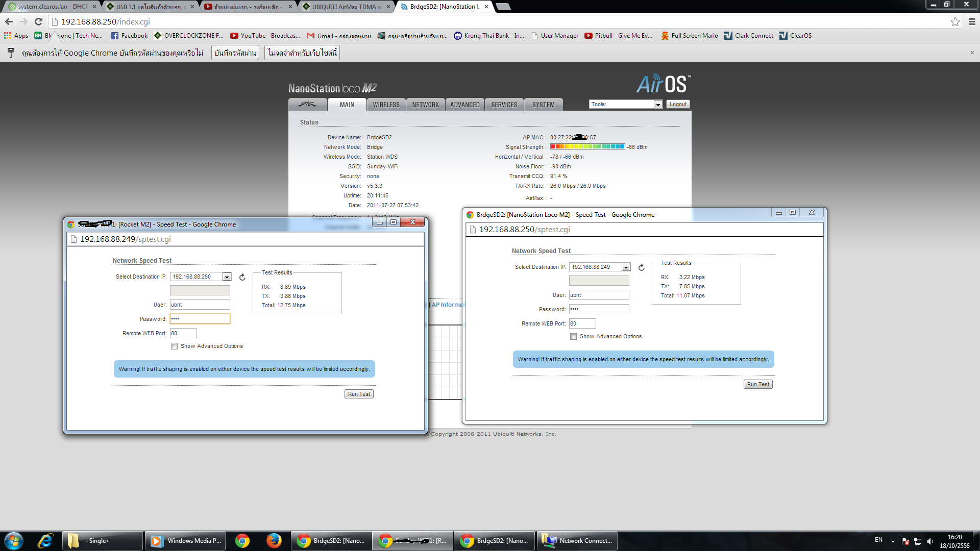Bookmark this page with star icon
Image resolution: width=980 pixels, height=551 pixels.
point(955,21)
